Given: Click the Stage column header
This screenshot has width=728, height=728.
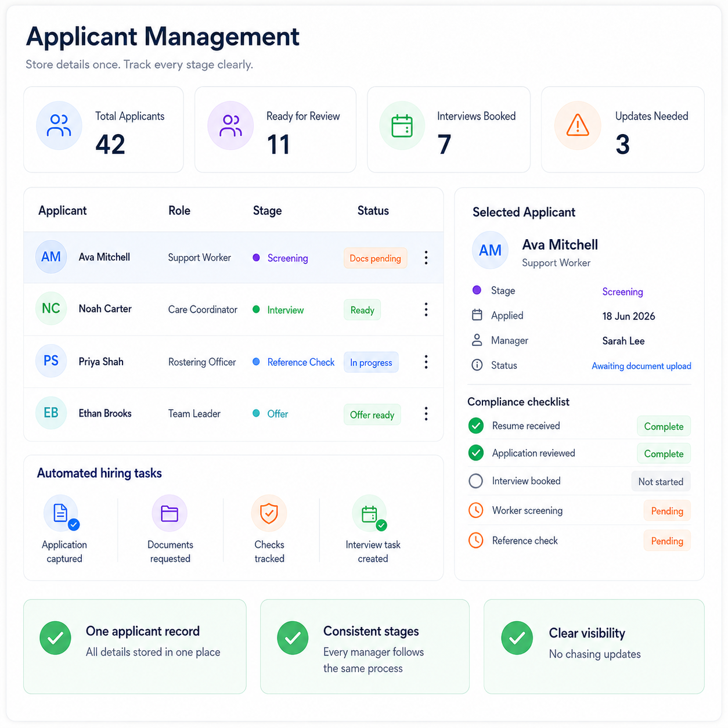Looking at the screenshot, I should pyautogui.click(x=268, y=211).
